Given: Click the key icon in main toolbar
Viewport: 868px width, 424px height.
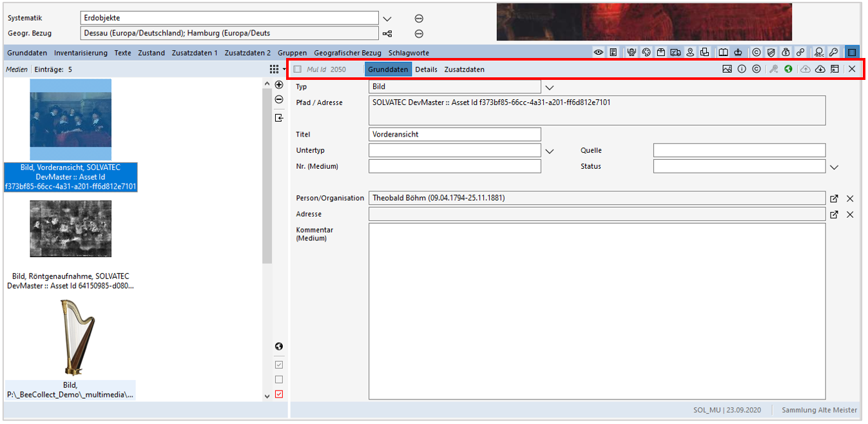Looking at the screenshot, I should coord(833,53).
